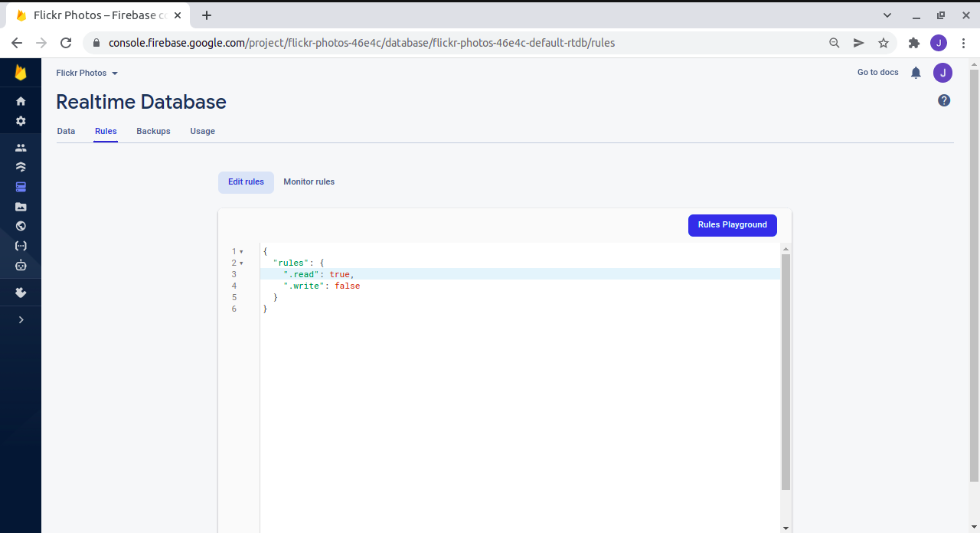Open the help question mark icon
The image size is (980, 533).
[944, 100]
